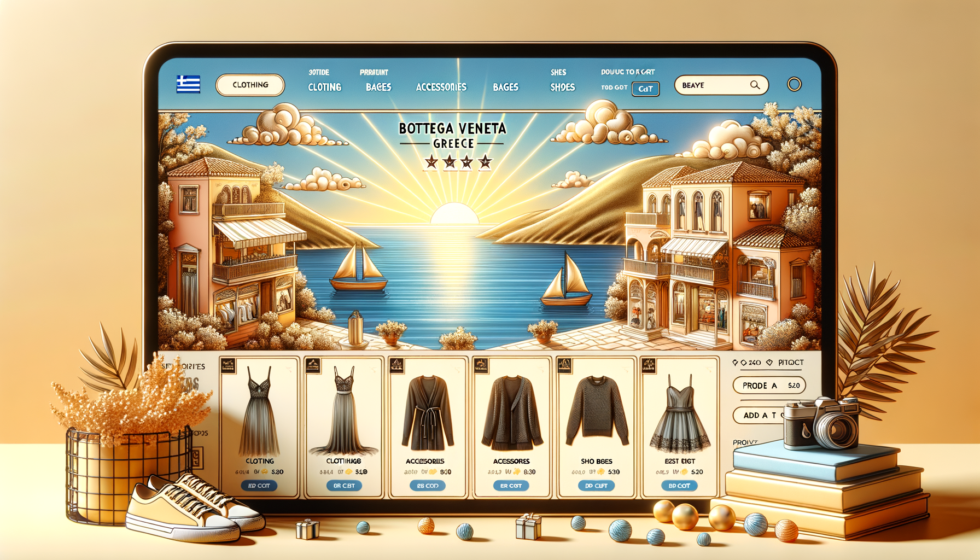Click the DOWUC TO R CART header text

pyautogui.click(x=628, y=72)
